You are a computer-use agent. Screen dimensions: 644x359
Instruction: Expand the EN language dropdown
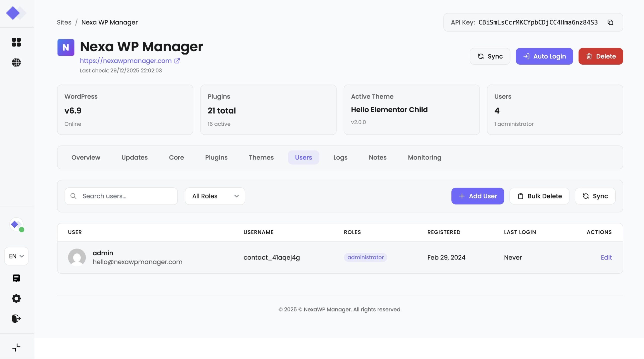[x=16, y=256]
